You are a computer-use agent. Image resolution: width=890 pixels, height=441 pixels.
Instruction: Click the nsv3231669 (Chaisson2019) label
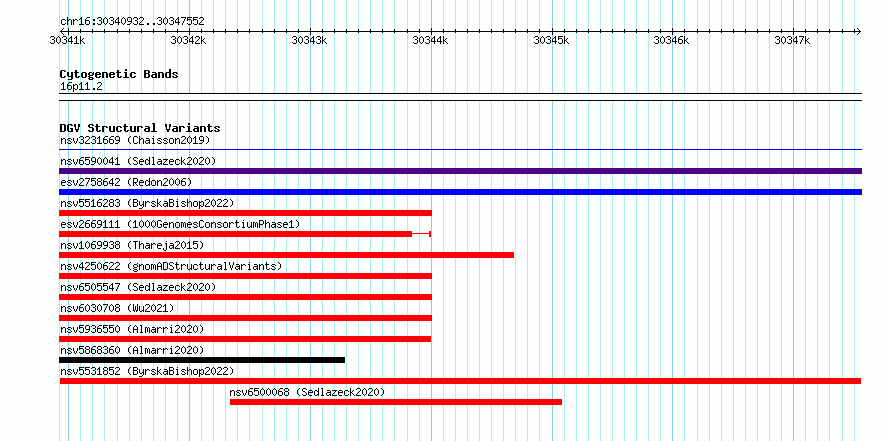pyautogui.click(x=135, y=140)
